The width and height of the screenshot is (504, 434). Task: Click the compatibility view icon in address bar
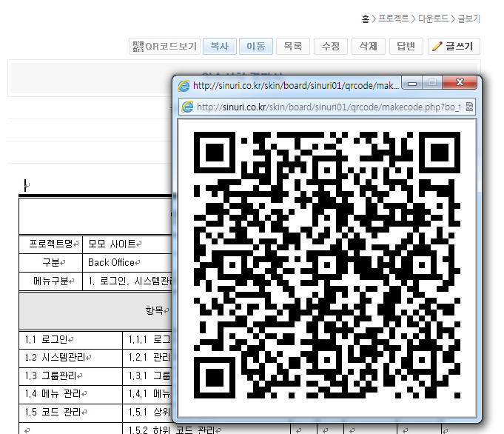(469, 107)
